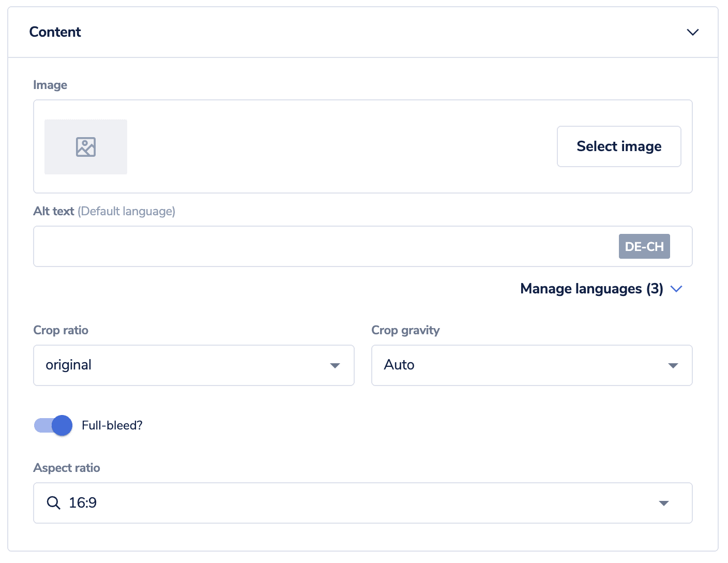Click the magnifier icon in Aspect ratio
The width and height of the screenshot is (728, 563).
point(53,502)
